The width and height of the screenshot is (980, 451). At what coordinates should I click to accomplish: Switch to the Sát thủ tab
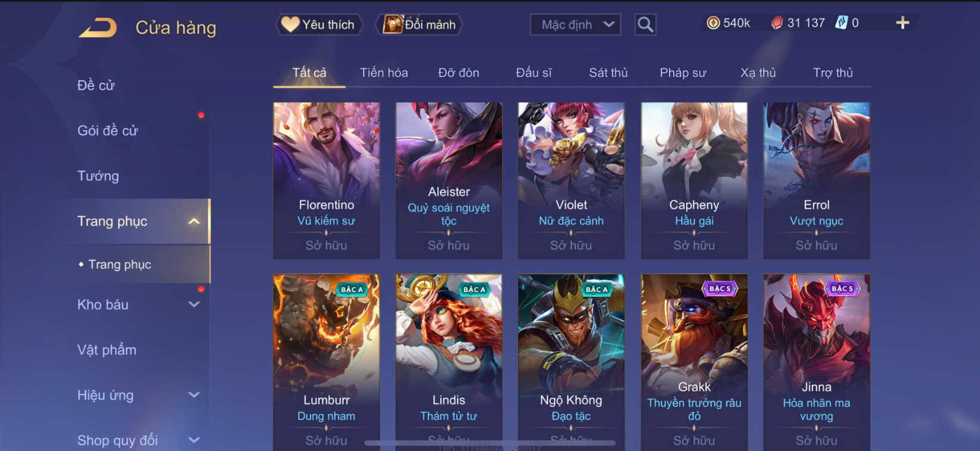point(608,73)
